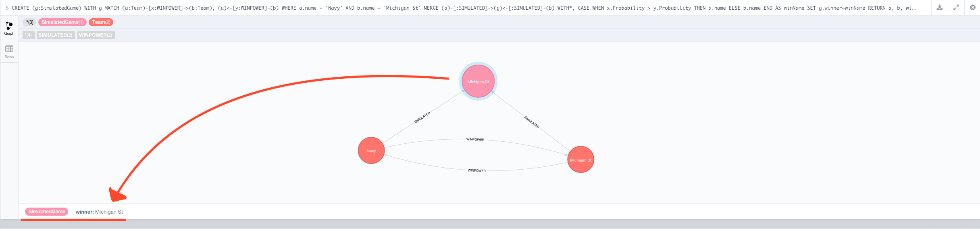Switch to the Graph view

[9, 28]
